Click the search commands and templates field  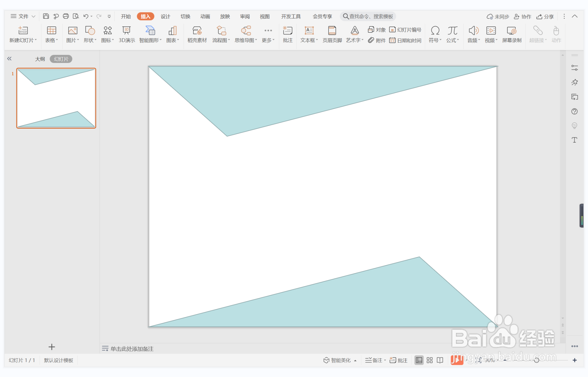click(368, 16)
